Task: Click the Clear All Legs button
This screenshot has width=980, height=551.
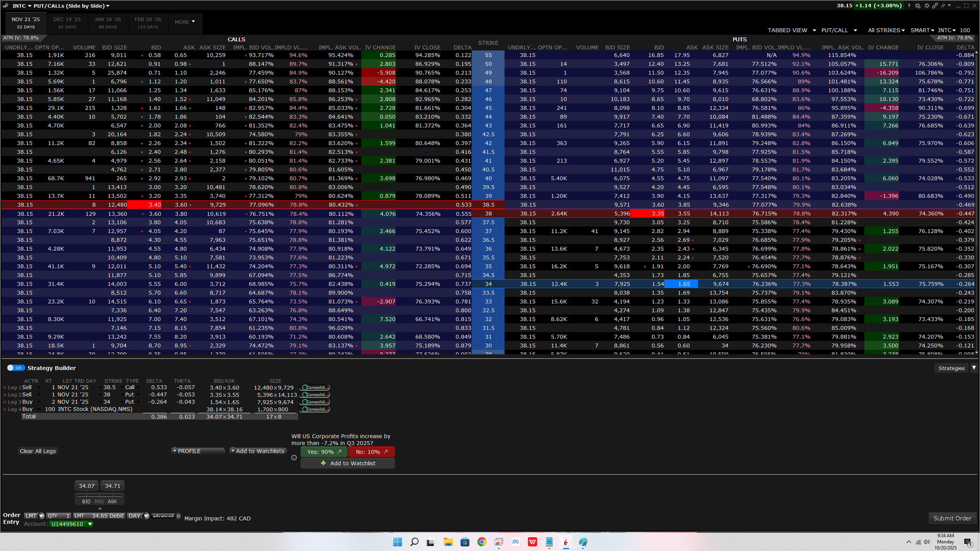Action: (38, 451)
